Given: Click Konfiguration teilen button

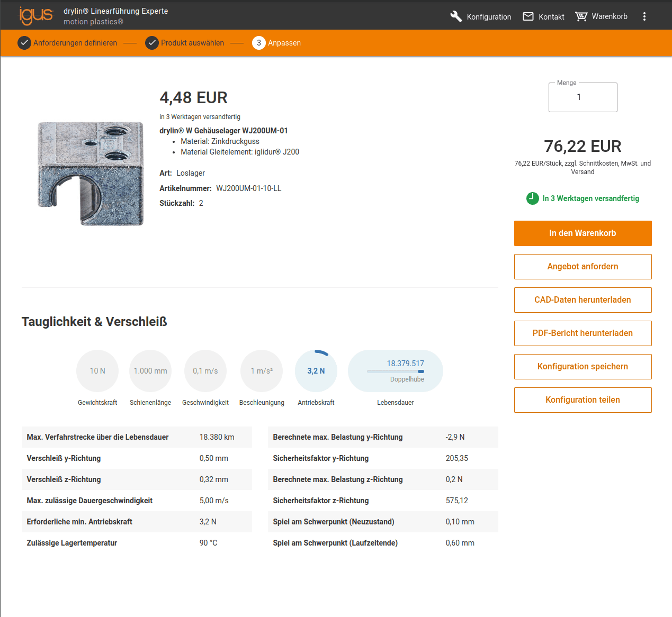Looking at the screenshot, I should point(583,400).
